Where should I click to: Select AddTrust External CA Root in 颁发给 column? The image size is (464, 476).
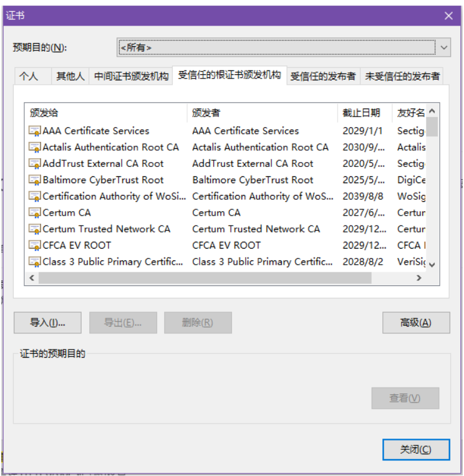pyautogui.click(x=104, y=164)
